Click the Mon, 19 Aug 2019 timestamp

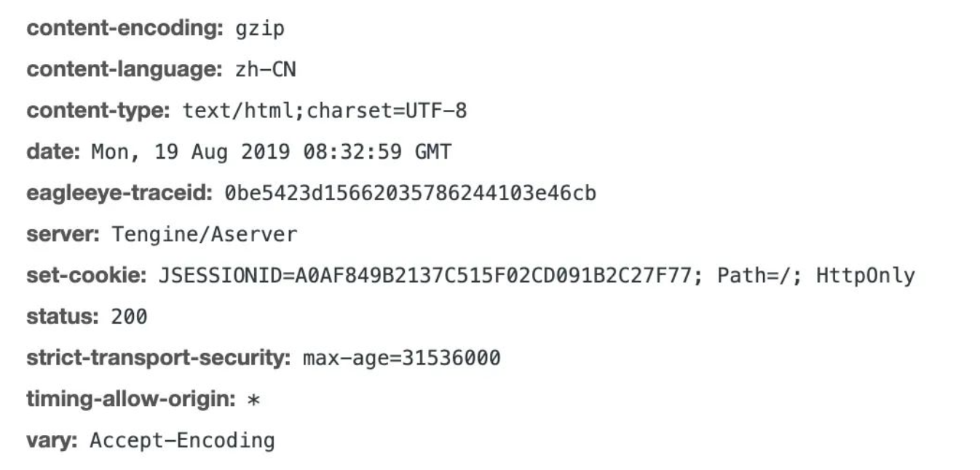[x=271, y=152]
